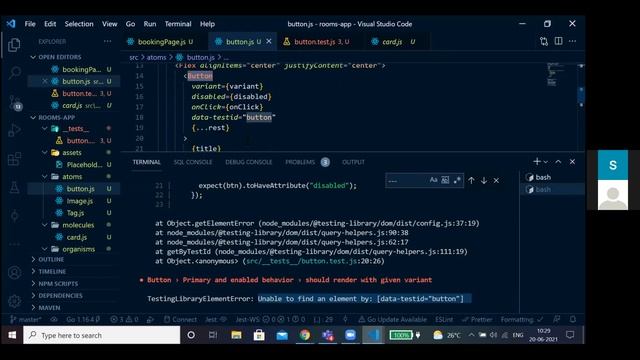Open the Terminal menu

coord(178,24)
